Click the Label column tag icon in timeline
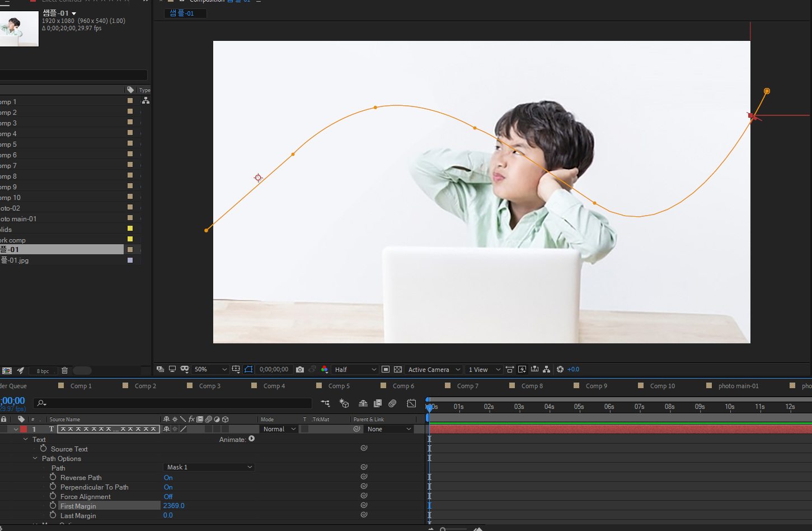The image size is (812, 531). point(21,419)
